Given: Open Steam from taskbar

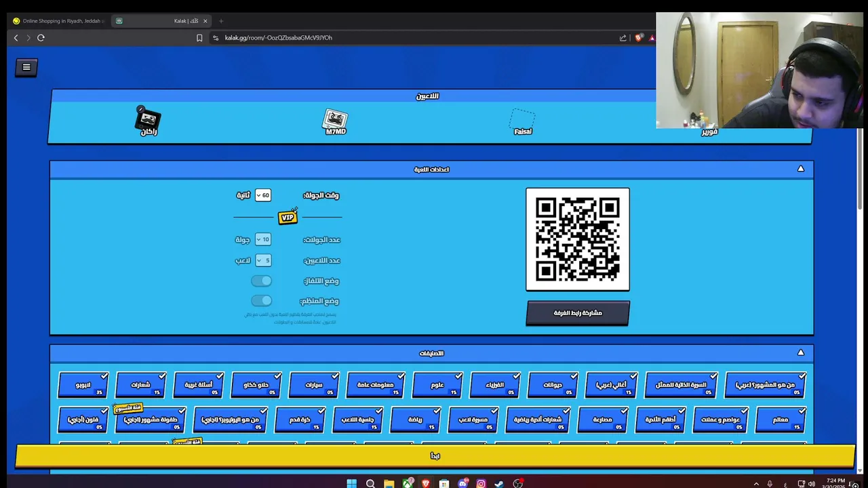Looking at the screenshot, I should [499, 483].
